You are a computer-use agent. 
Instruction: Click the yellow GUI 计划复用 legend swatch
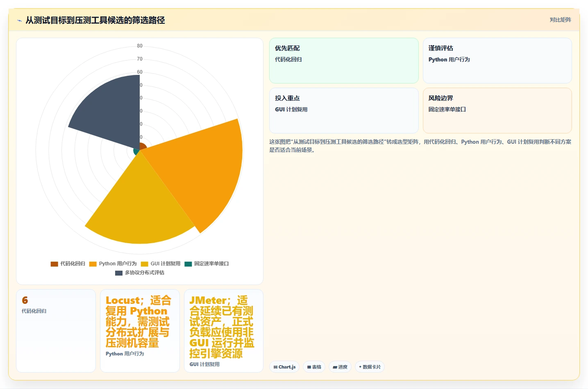[144, 264]
